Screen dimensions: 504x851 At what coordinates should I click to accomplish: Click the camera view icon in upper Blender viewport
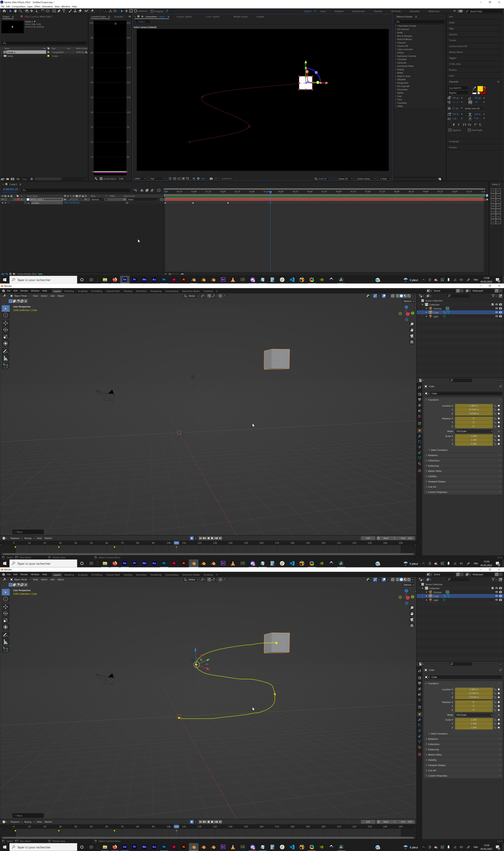pyautogui.click(x=412, y=336)
